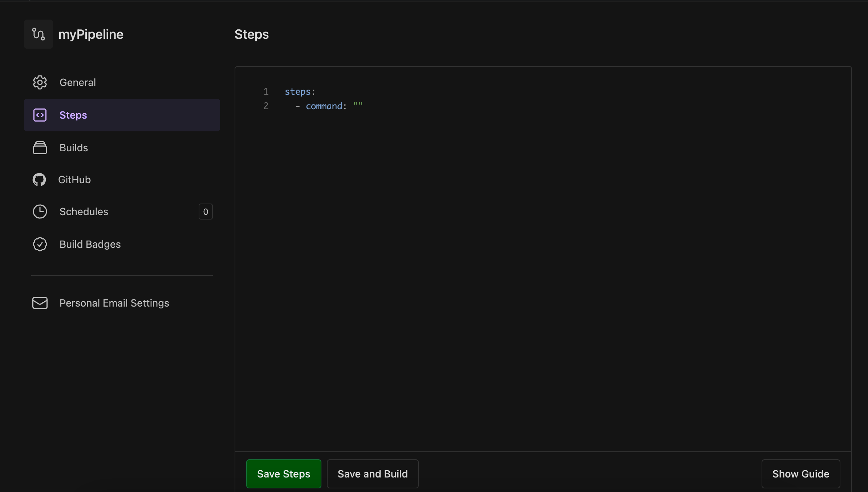
Task: Open the guide with Show Guide
Action: pos(800,473)
